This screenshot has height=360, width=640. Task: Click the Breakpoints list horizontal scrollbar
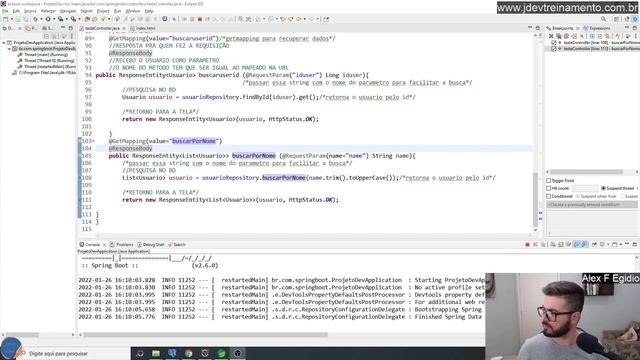coord(586,172)
